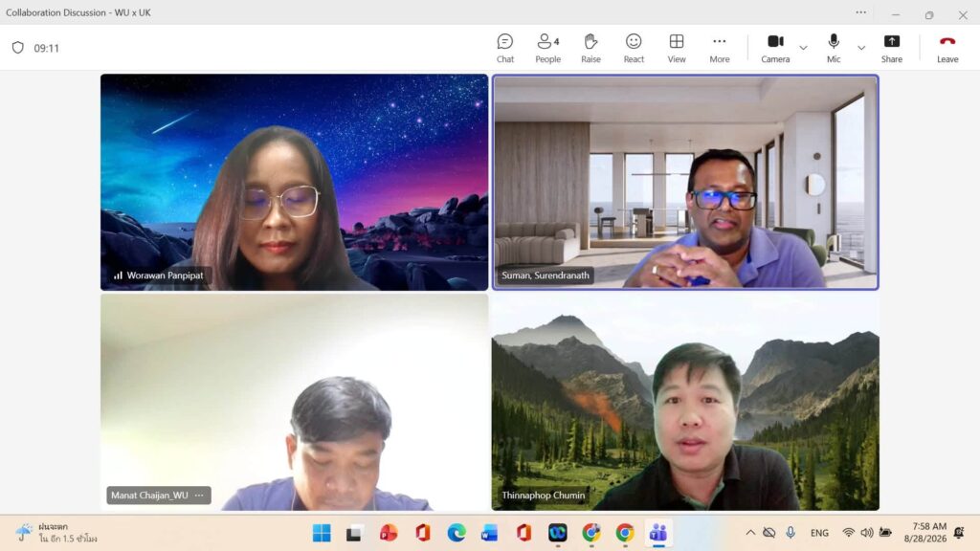
Task: Select Thinnaphop Chumin's video tile
Action: pyautogui.click(x=685, y=403)
